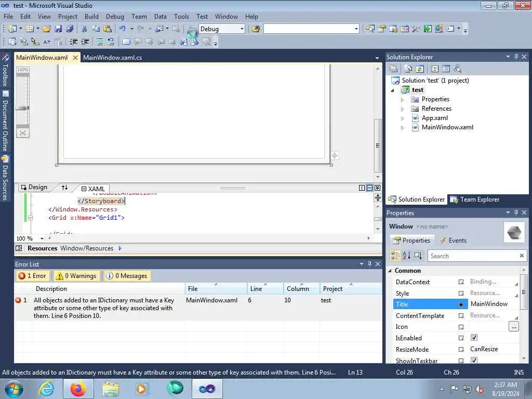The width and height of the screenshot is (532, 399).
Task: Click Increase Line Indent icon
Action: (x=85, y=42)
